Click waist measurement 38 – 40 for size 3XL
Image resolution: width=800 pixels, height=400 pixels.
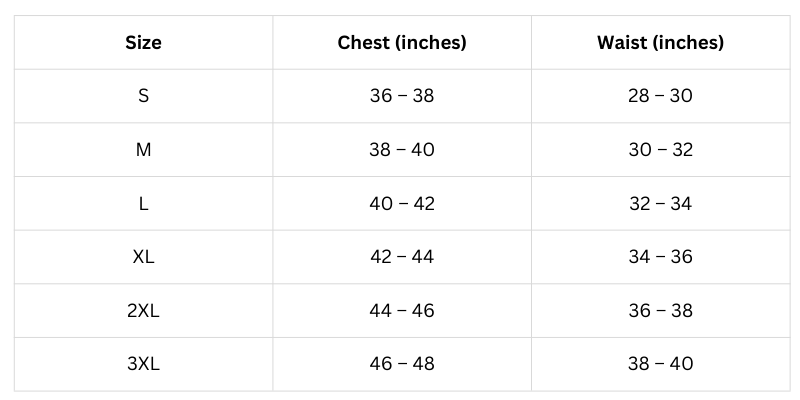660,364
